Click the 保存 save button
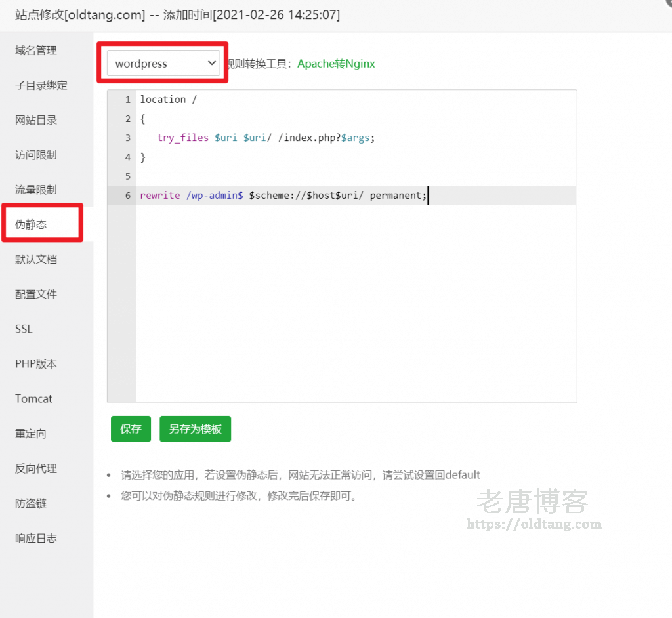This screenshot has width=672, height=618. click(x=130, y=428)
